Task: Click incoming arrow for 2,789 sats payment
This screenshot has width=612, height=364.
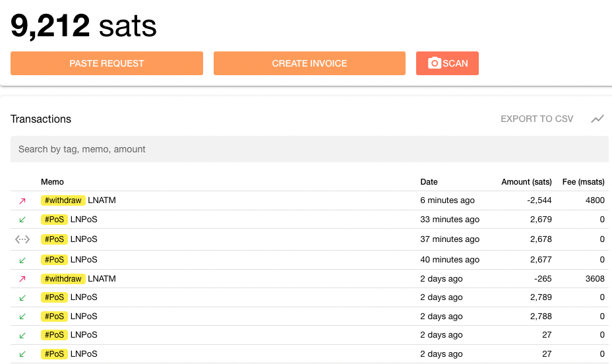Action: click(x=22, y=298)
